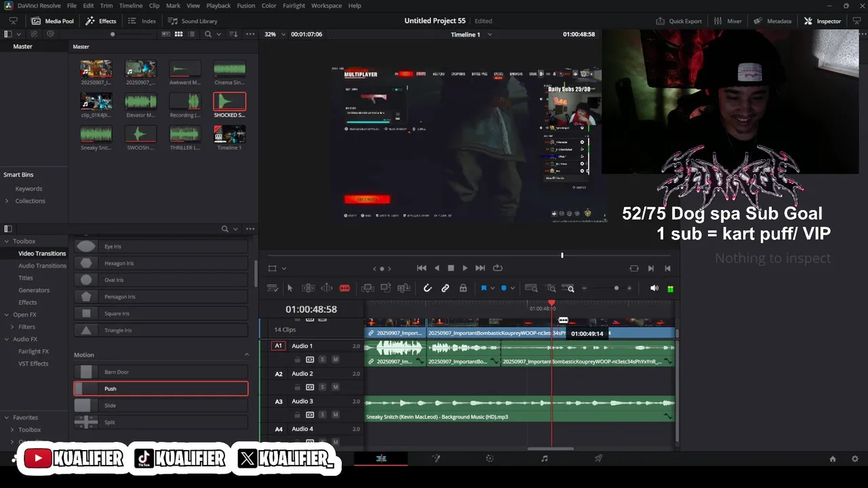Open the Trim menu

[x=106, y=5]
